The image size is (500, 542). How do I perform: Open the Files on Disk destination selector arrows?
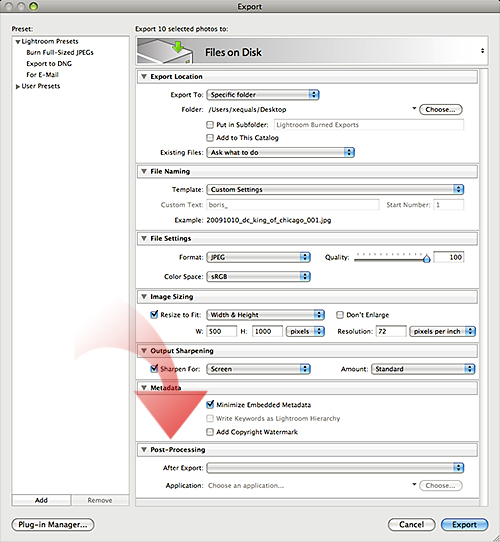482,51
